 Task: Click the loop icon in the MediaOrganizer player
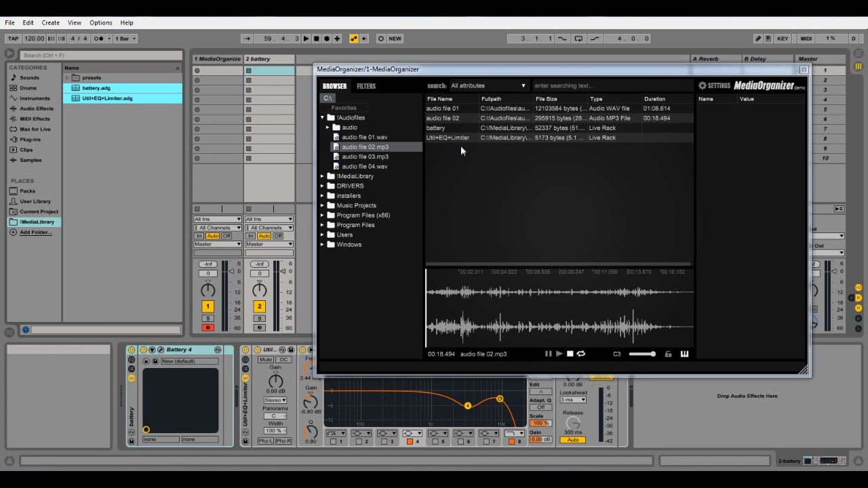580,354
